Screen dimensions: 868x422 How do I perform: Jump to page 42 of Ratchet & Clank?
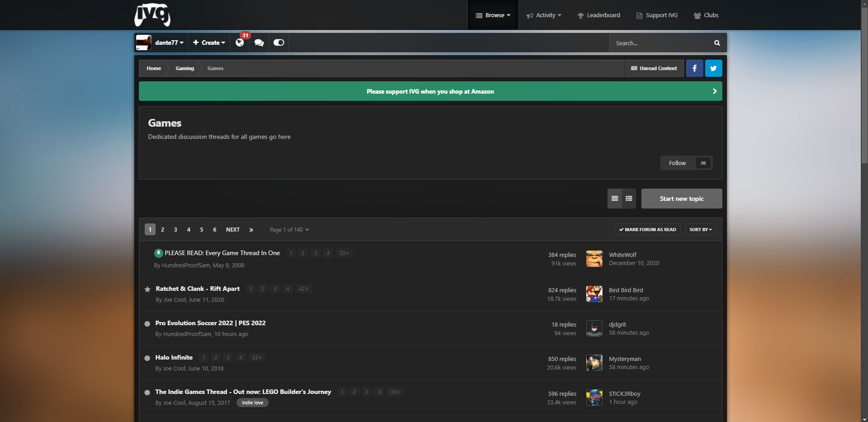(304, 289)
